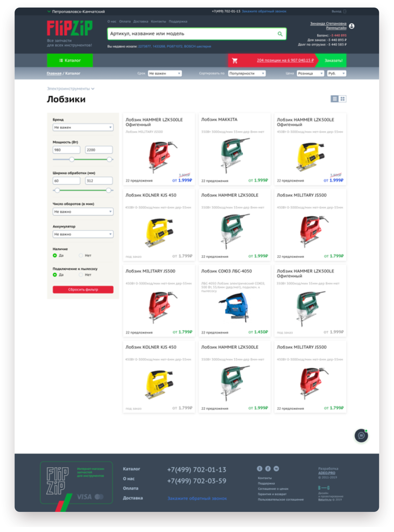
Task: Click the Сбросить фильтр button
Action: (83, 290)
